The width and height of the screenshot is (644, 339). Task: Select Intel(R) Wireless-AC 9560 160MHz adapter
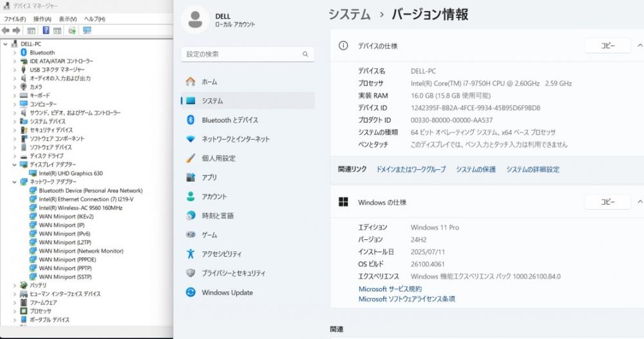coord(81,208)
